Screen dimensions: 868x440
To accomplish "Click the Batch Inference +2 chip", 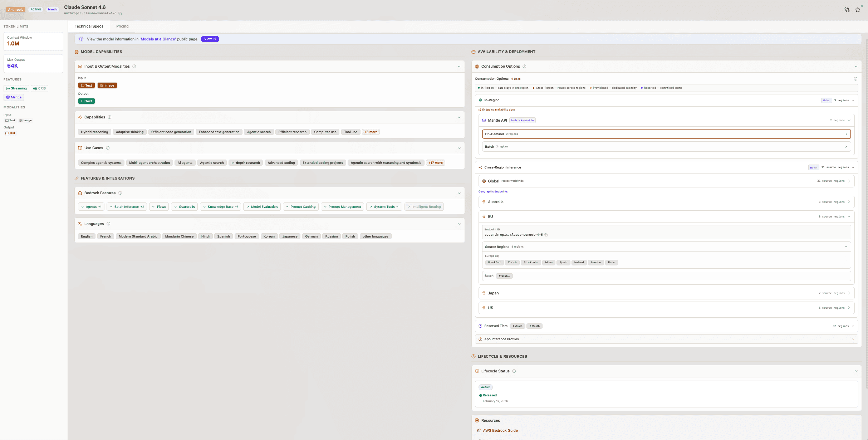I will (127, 207).
